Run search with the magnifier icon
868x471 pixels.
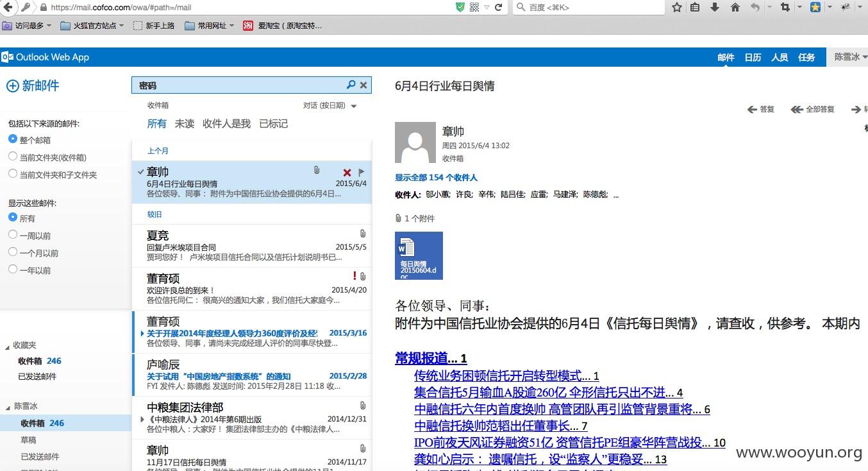pyautogui.click(x=351, y=85)
